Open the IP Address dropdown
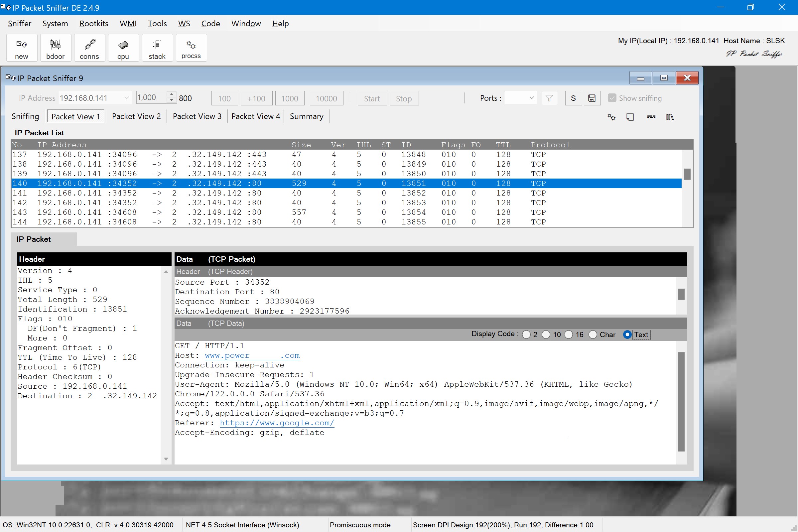 coord(126,98)
